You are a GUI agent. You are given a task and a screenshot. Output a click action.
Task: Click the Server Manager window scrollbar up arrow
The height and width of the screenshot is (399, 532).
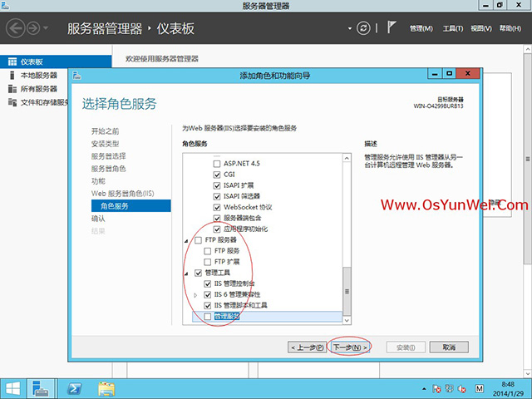click(x=528, y=49)
